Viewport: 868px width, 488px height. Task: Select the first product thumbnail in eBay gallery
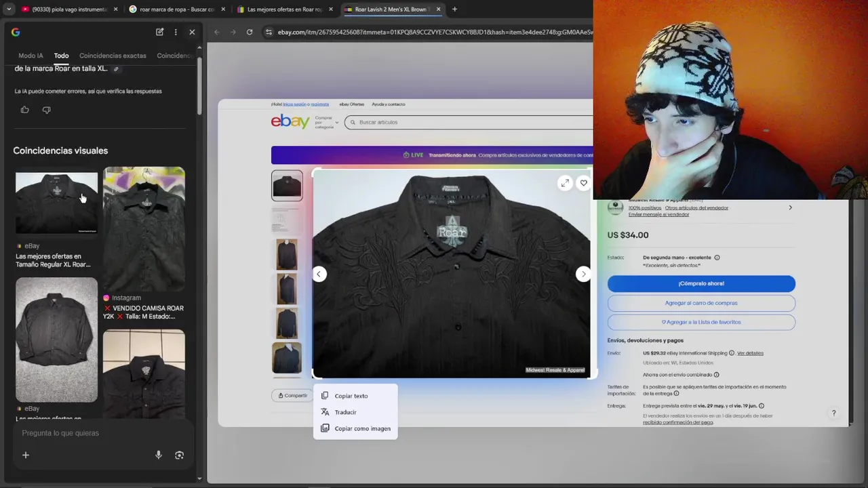coord(287,185)
